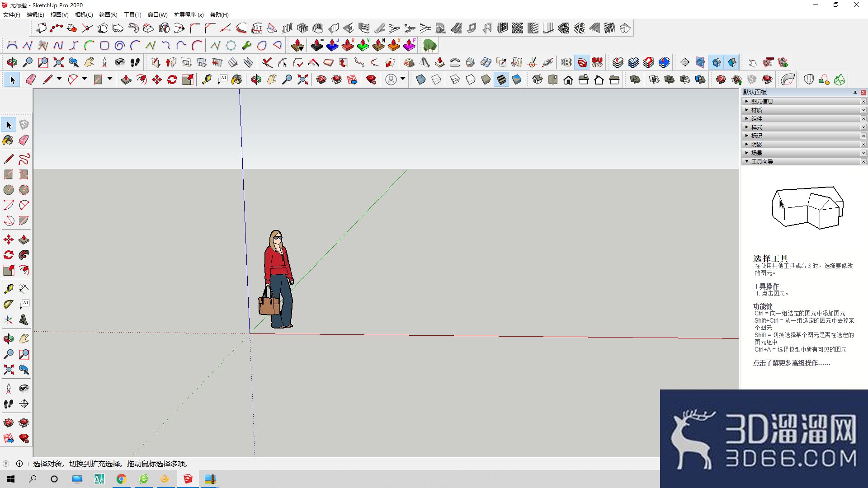
Task: Close the 标记 panel section
Action: (x=863, y=136)
